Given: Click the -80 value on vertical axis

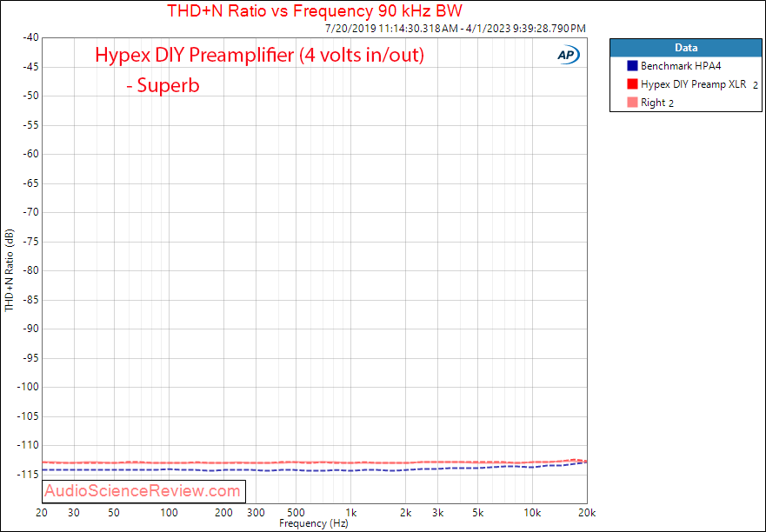Looking at the screenshot, I should pos(30,270).
